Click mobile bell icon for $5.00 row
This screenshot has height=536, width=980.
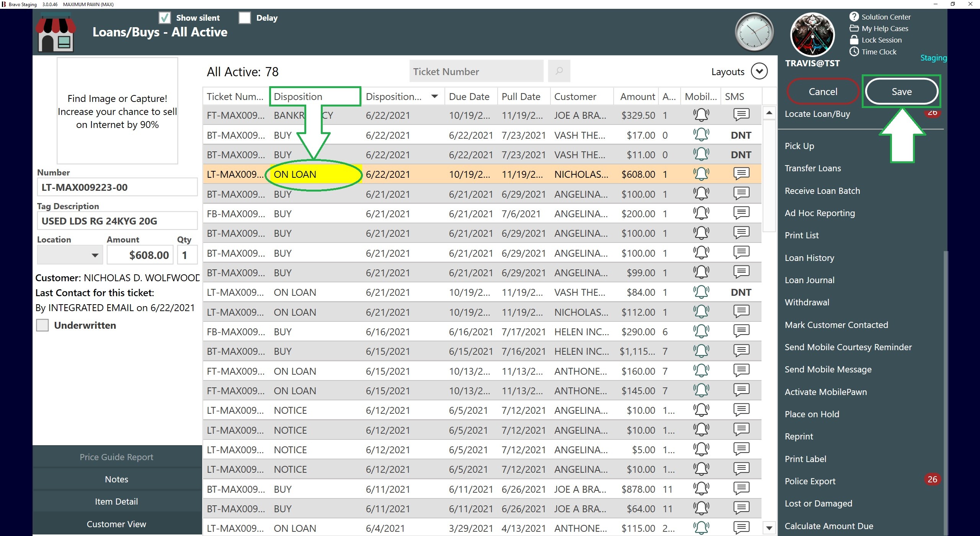click(701, 449)
